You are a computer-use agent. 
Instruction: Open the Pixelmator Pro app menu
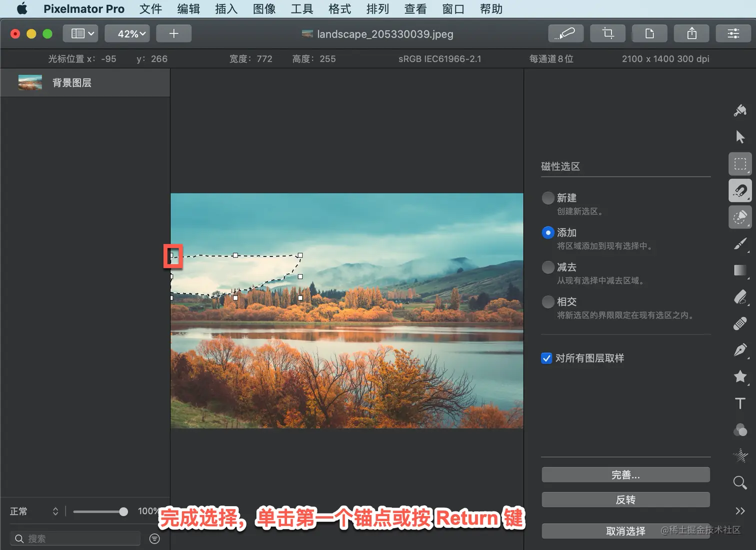(x=84, y=9)
